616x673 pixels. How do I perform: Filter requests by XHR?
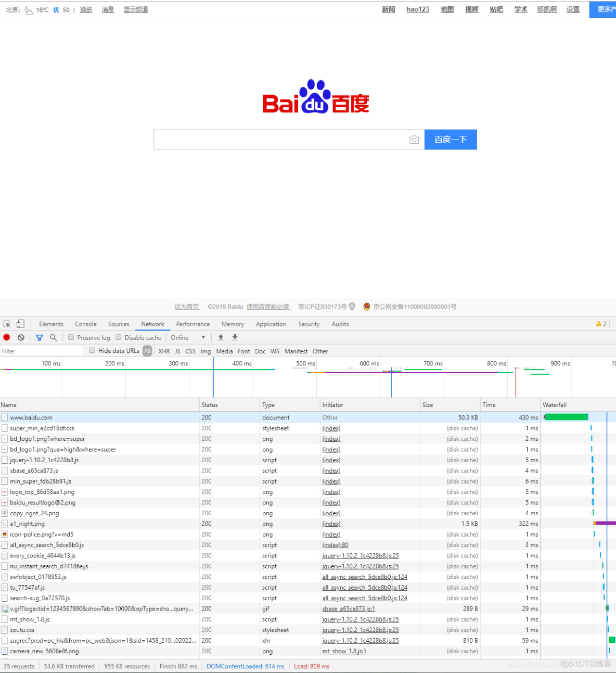coord(164,351)
